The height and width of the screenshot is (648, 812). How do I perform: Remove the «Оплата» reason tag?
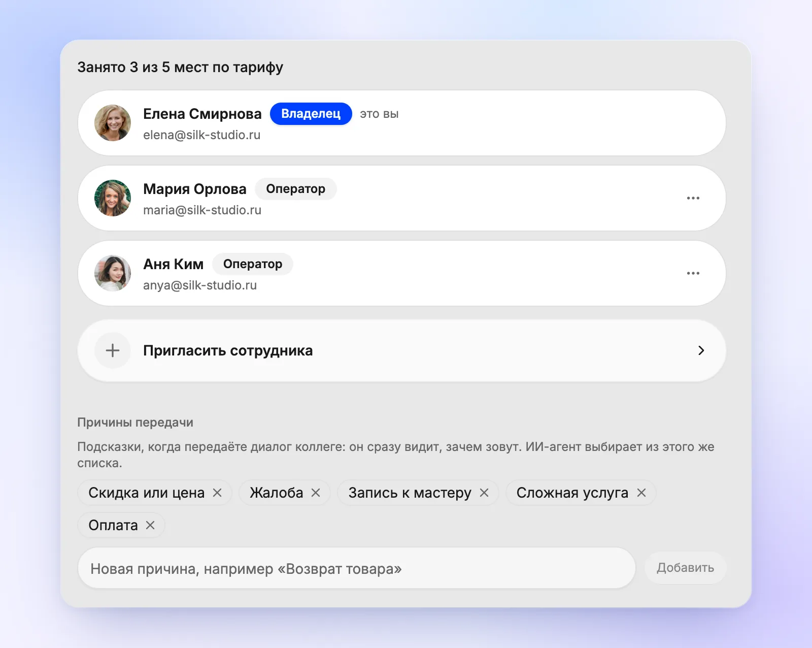pos(150,525)
